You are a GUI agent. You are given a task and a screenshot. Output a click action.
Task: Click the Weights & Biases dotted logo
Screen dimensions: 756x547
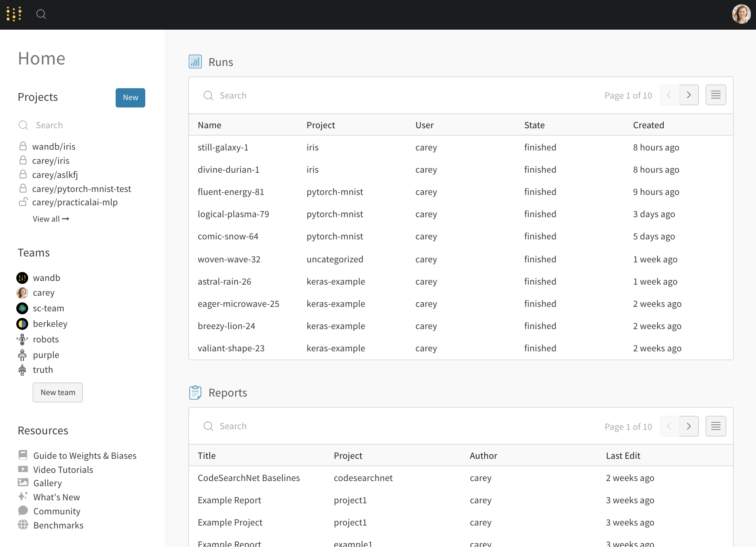(14, 14)
